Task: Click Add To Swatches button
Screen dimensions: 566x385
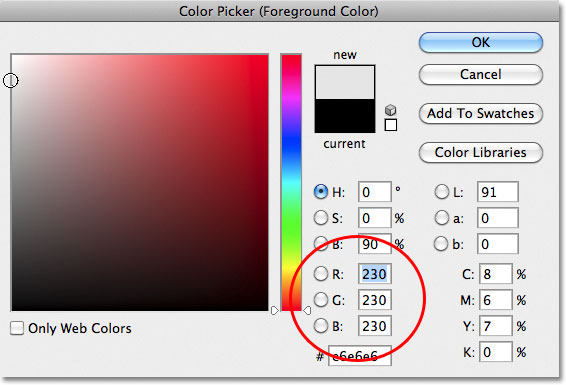Action: 481,113
